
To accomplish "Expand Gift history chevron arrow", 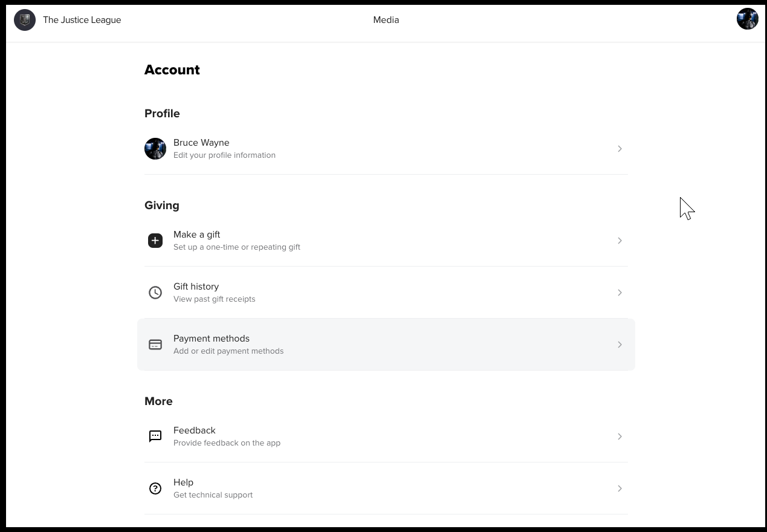I will click(620, 293).
